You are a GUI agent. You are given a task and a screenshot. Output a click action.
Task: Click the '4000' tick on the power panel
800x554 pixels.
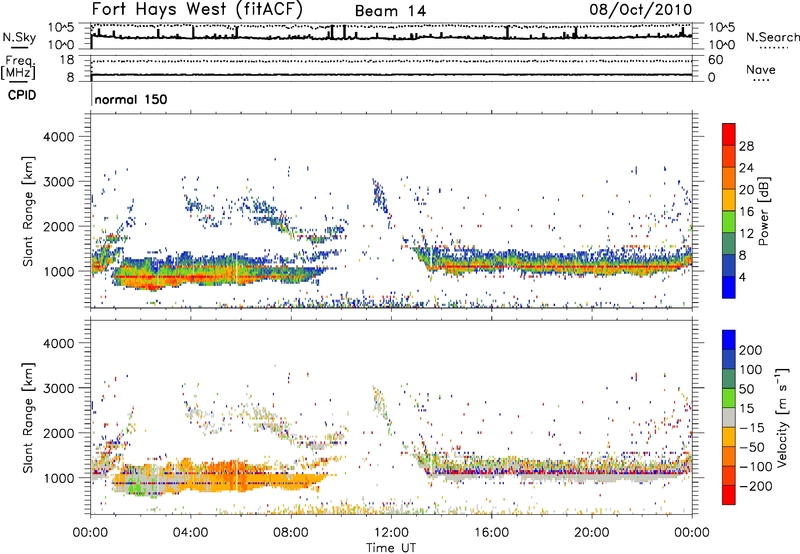click(x=58, y=137)
